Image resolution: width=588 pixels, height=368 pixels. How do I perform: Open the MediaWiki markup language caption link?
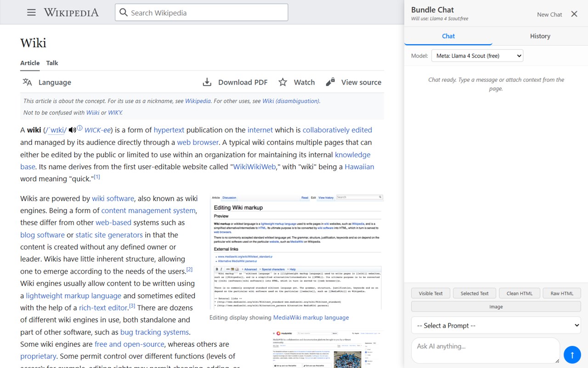click(311, 317)
